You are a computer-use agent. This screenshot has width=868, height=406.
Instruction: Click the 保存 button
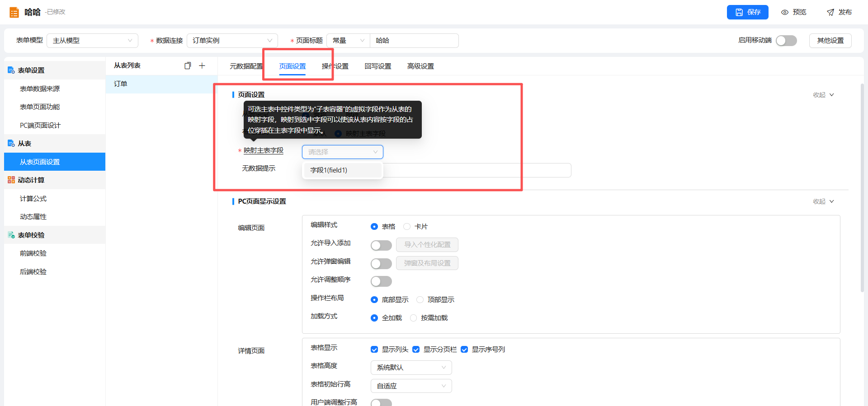(x=748, y=12)
